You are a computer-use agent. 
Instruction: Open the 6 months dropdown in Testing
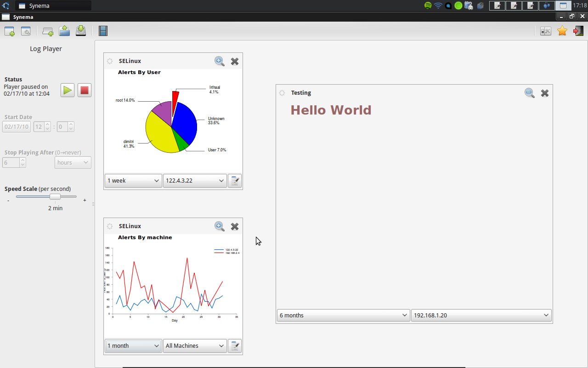pyautogui.click(x=344, y=316)
